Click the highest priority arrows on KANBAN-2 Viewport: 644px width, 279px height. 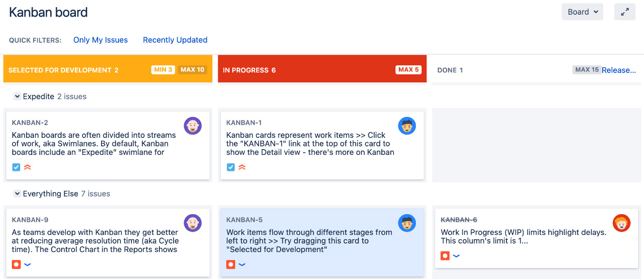click(28, 167)
